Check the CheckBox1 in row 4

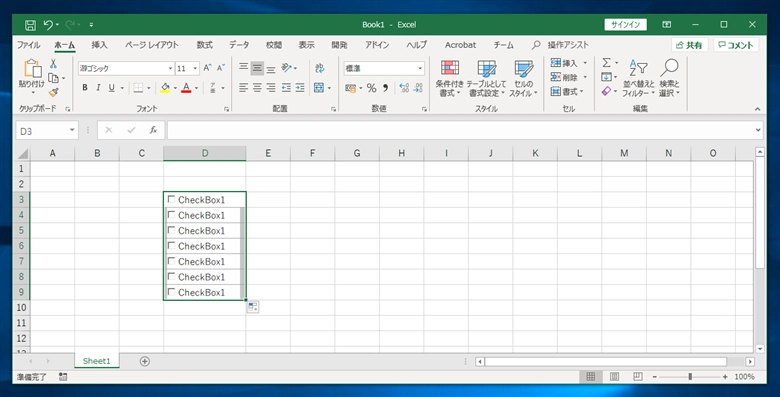[x=172, y=215]
